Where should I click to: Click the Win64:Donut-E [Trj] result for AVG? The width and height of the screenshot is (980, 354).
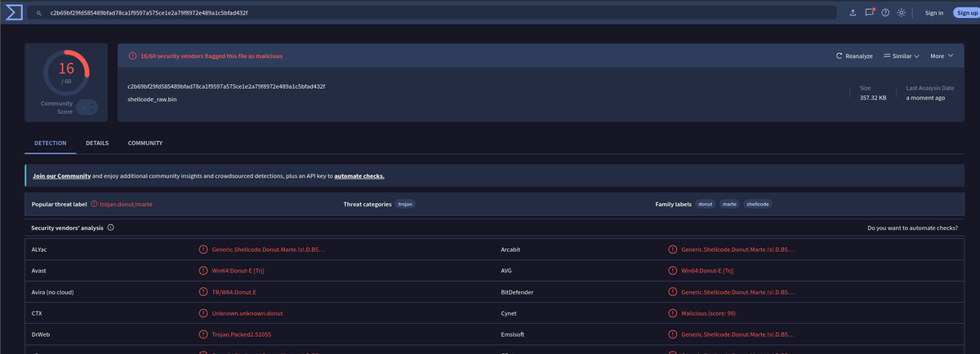pos(706,271)
